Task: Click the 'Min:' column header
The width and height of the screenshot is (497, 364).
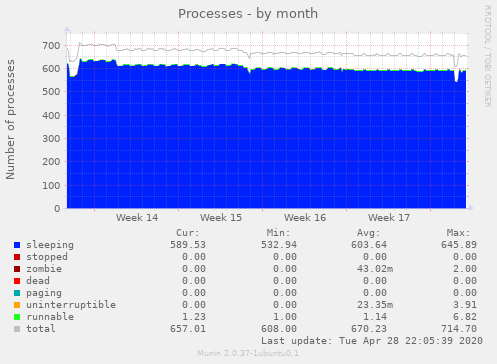Action: [278, 233]
